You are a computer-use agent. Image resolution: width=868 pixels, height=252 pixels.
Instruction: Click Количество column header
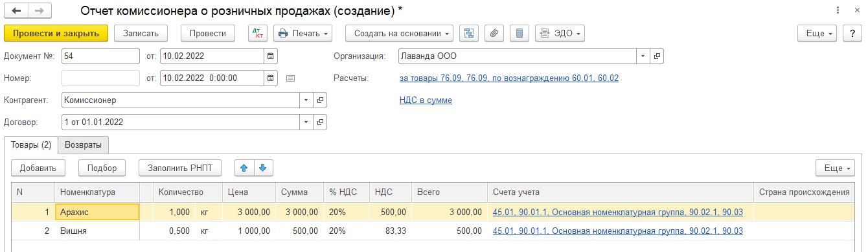(x=187, y=192)
